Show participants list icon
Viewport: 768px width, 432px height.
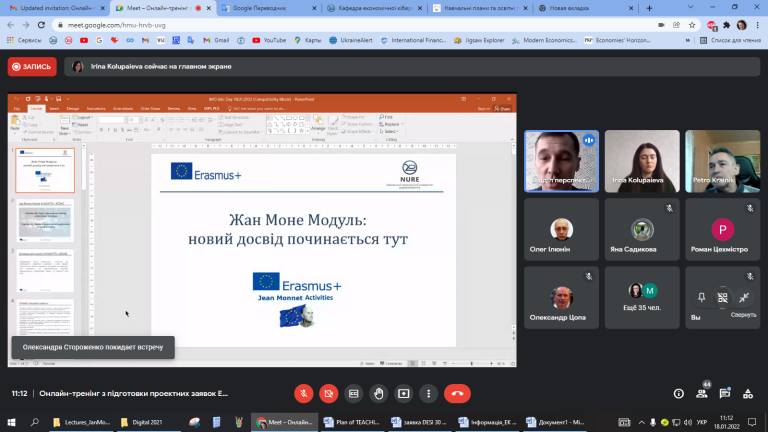point(701,393)
